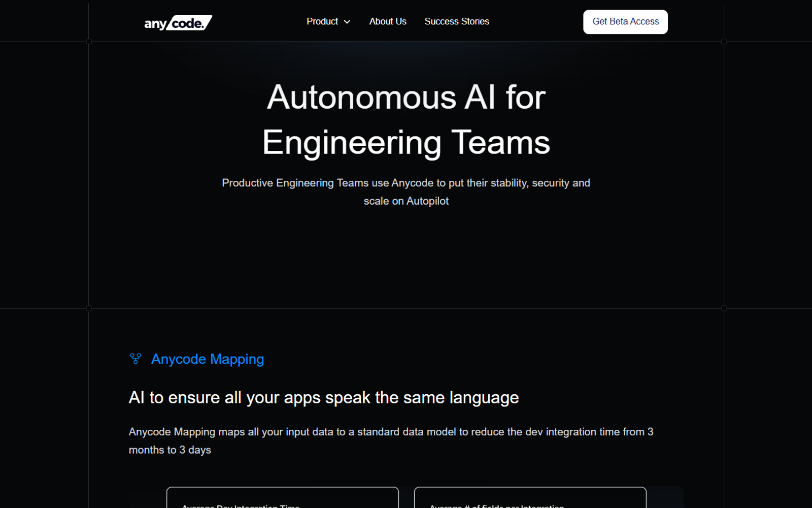
Task: Go to the About Us page
Action: pyautogui.click(x=388, y=21)
